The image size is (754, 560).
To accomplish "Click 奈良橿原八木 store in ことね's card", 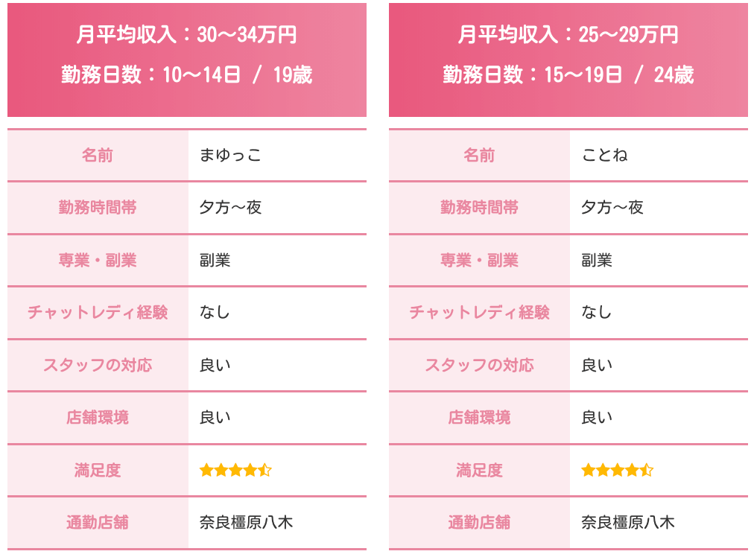I will (x=627, y=522).
